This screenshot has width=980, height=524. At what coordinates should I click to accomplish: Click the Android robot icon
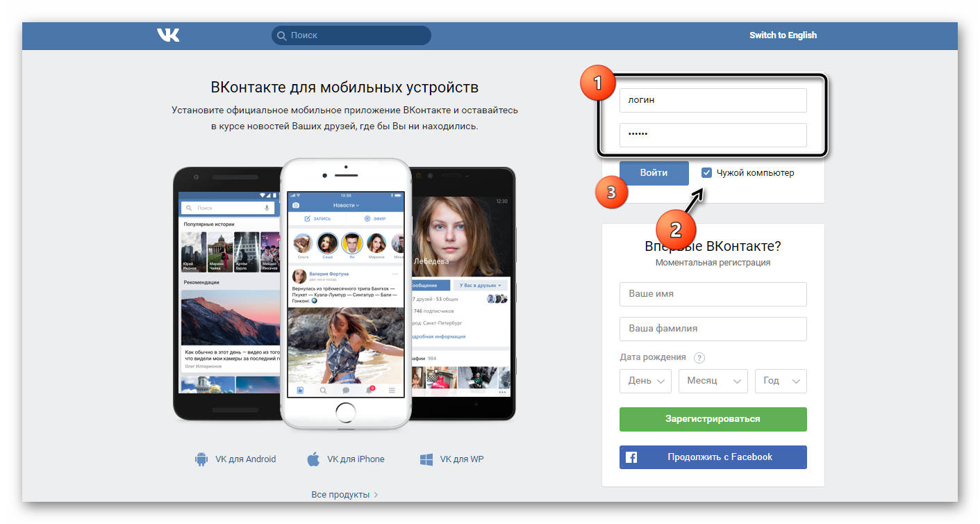(202, 459)
